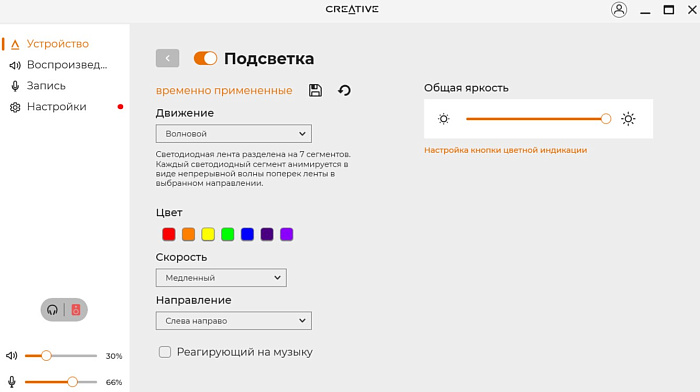Mute the speaker volume icon at the bottom

tap(12, 355)
